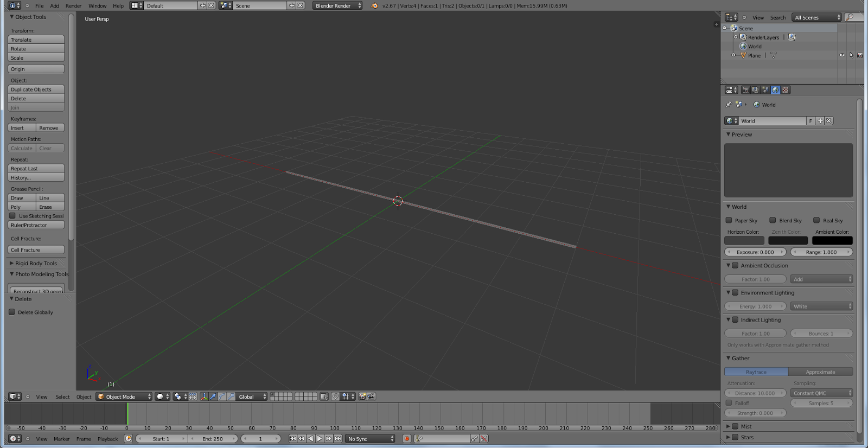Viewport: 868px width, 448px height.
Task: Toggle Plane renderability camera in outliner
Action: [860, 55]
